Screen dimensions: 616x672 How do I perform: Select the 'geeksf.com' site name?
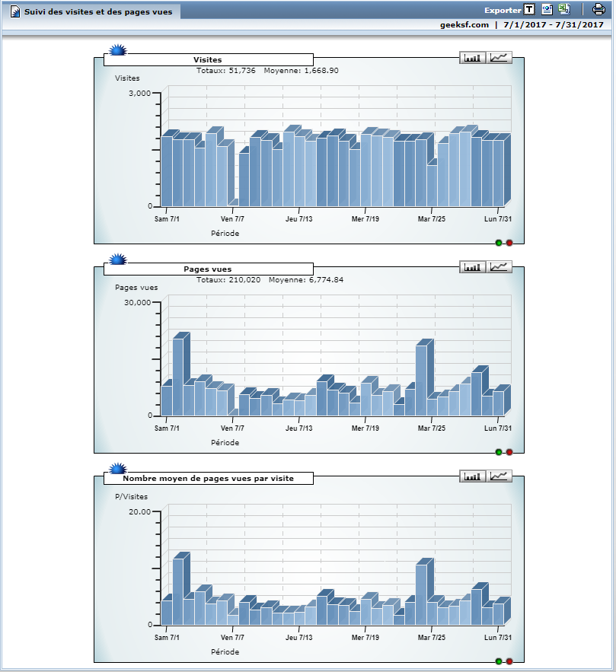click(x=464, y=25)
